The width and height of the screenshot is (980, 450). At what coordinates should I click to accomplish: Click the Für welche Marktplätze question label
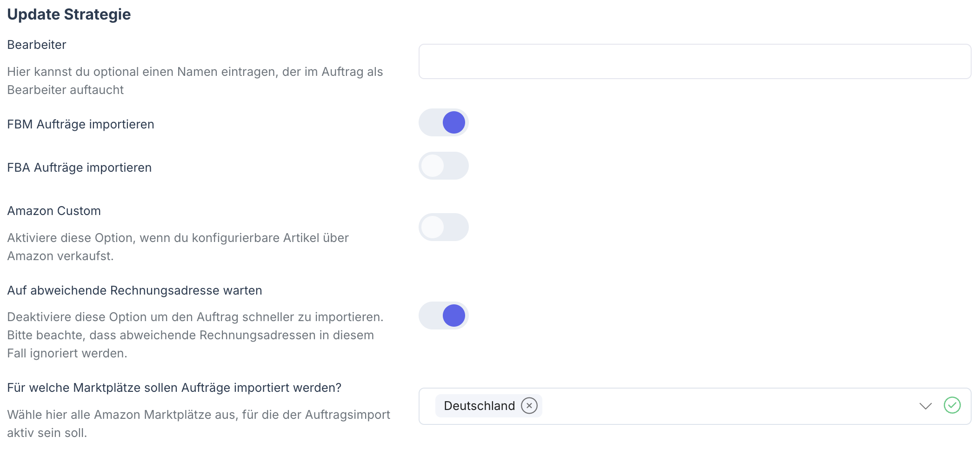pyautogui.click(x=174, y=388)
